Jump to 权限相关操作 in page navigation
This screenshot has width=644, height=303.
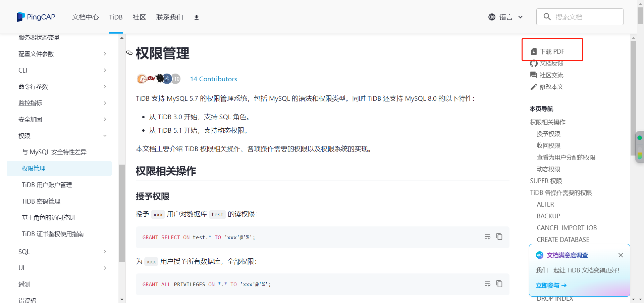point(548,122)
